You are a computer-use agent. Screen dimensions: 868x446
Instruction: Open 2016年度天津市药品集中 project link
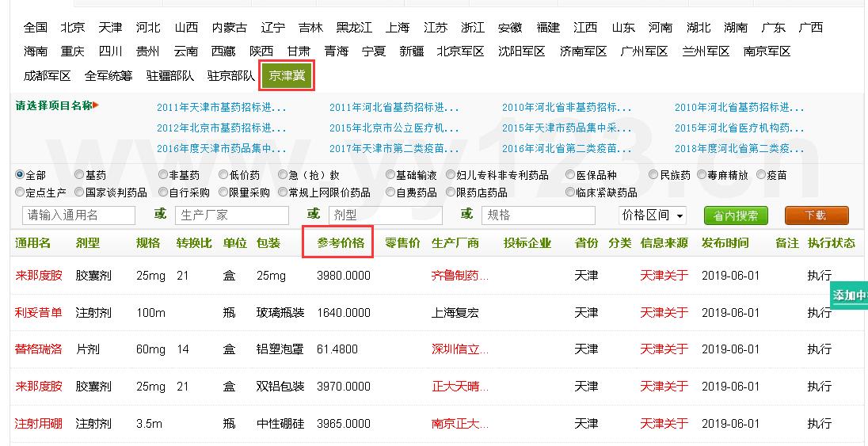(x=222, y=148)
